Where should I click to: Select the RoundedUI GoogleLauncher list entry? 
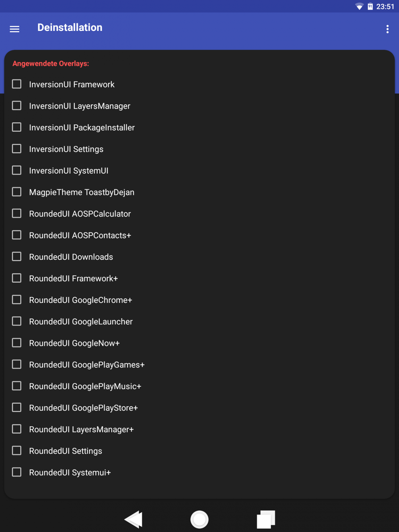pyautogui.click(x=81, y=322)
